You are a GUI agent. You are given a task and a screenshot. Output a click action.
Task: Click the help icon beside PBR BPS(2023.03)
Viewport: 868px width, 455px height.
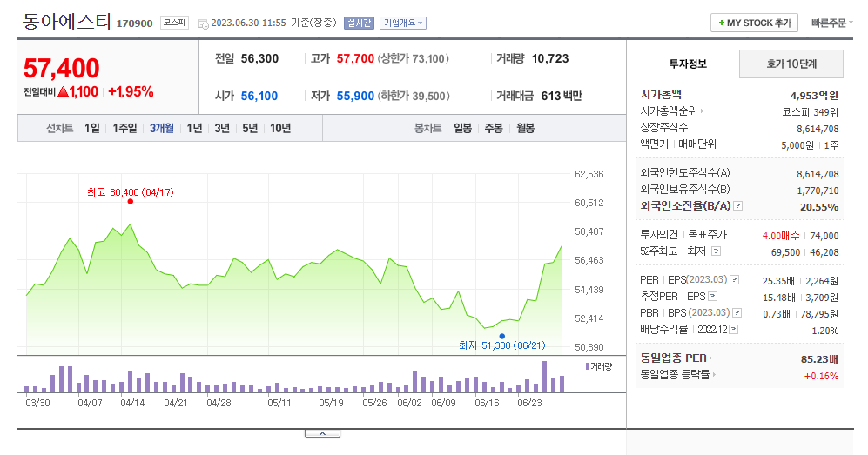pyautogui.click(x=737, y=313)
